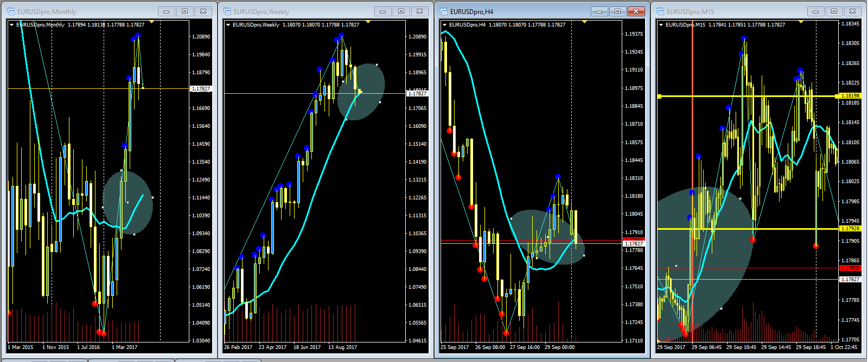
Task: Click the '1 Jul 2016' date on Monthly axis
Action: [x=88, y=347]
